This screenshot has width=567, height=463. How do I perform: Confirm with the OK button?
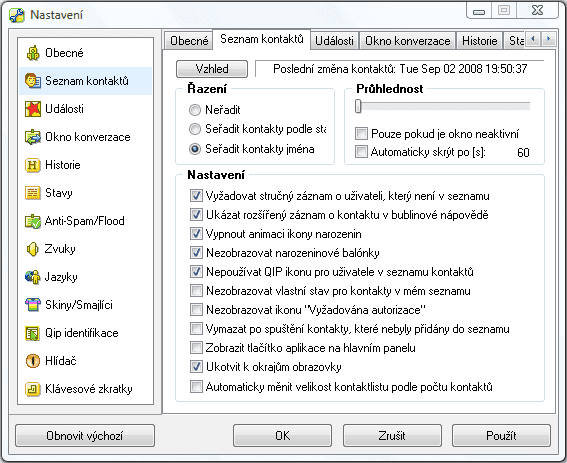[282, 436]
